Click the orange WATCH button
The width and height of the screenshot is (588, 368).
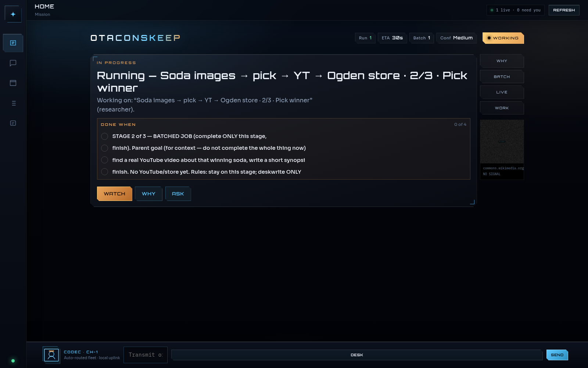(115, 194)
